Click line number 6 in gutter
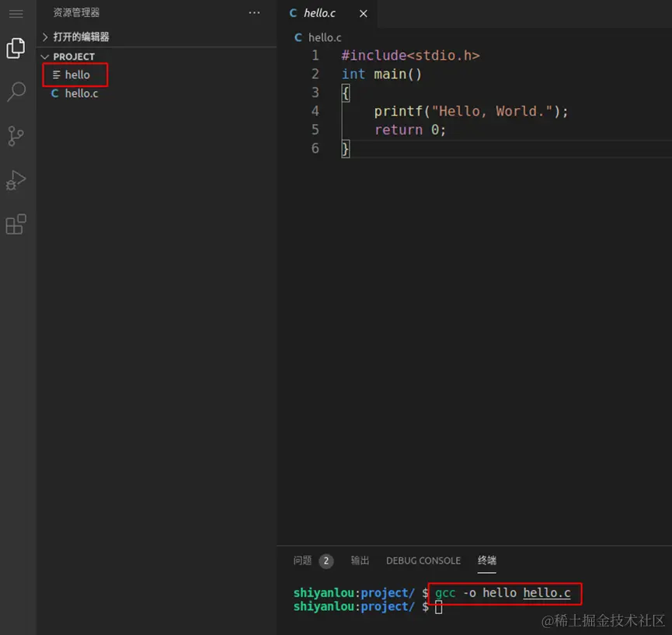This screenshot has width=672, height=635. tap(315, 148)
